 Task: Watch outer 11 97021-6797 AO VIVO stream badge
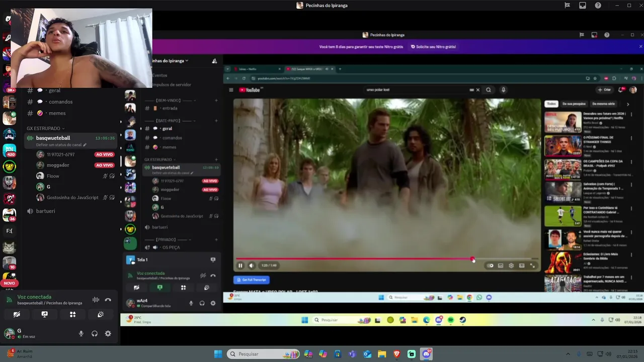pos(105,154)
